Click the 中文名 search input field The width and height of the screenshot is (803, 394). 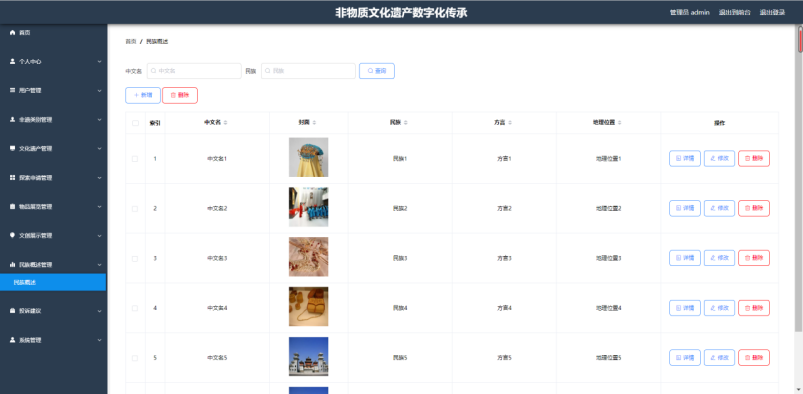click(194, 71)
